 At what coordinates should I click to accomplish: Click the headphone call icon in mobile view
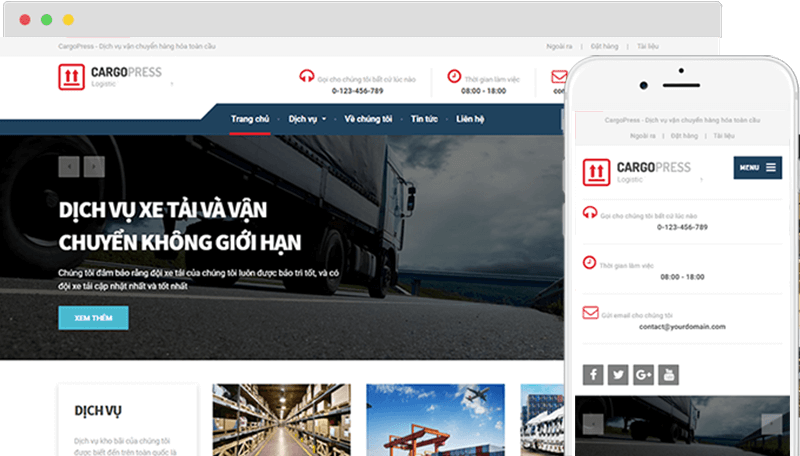(590, 212)
